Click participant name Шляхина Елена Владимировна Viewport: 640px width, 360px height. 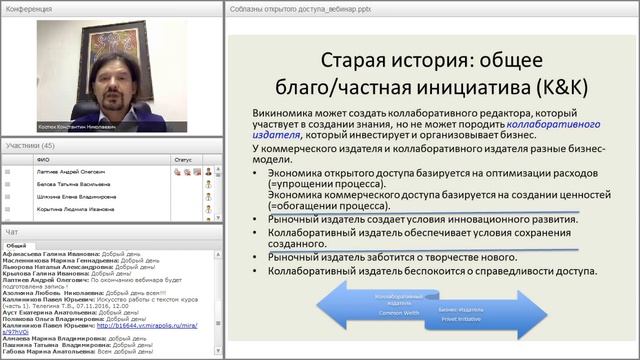pos(76,197)
